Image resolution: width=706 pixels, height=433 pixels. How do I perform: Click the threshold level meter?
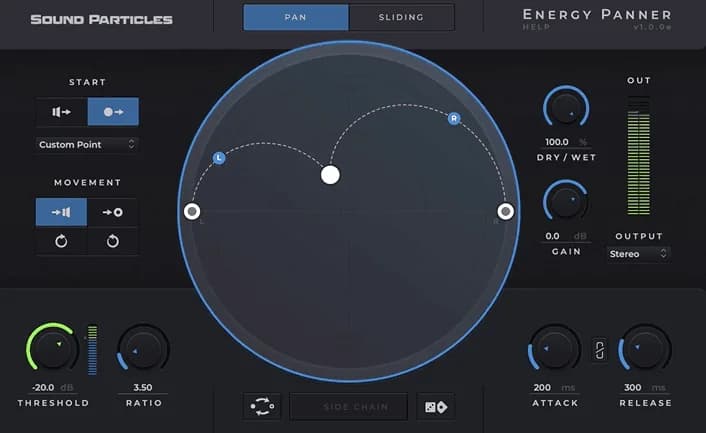[92, 350]
